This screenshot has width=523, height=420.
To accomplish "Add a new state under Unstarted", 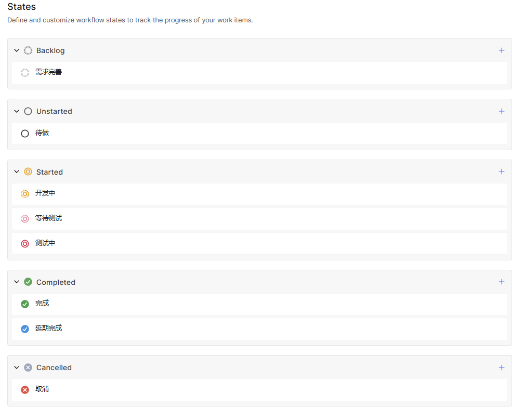I will (501, 111).
